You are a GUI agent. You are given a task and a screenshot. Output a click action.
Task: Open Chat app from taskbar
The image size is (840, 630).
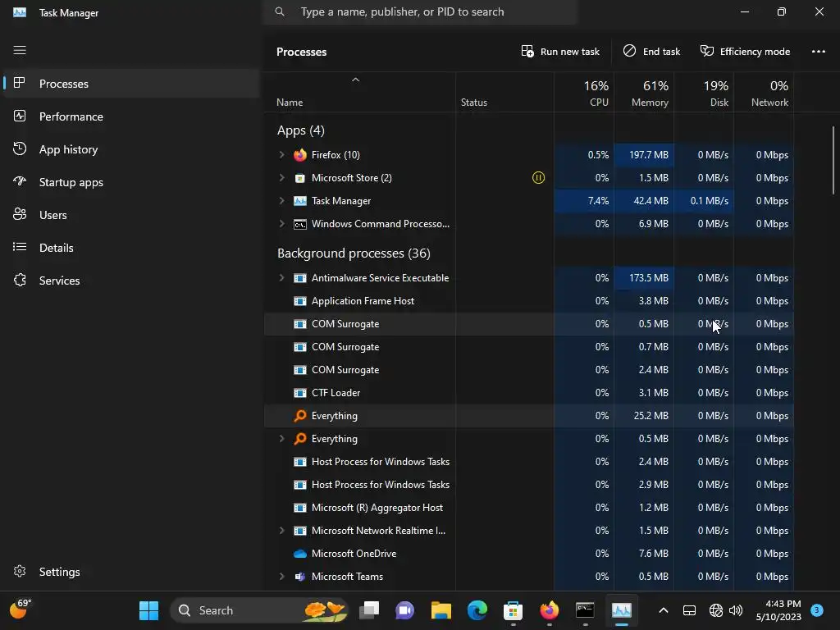(x=405, y=610)
